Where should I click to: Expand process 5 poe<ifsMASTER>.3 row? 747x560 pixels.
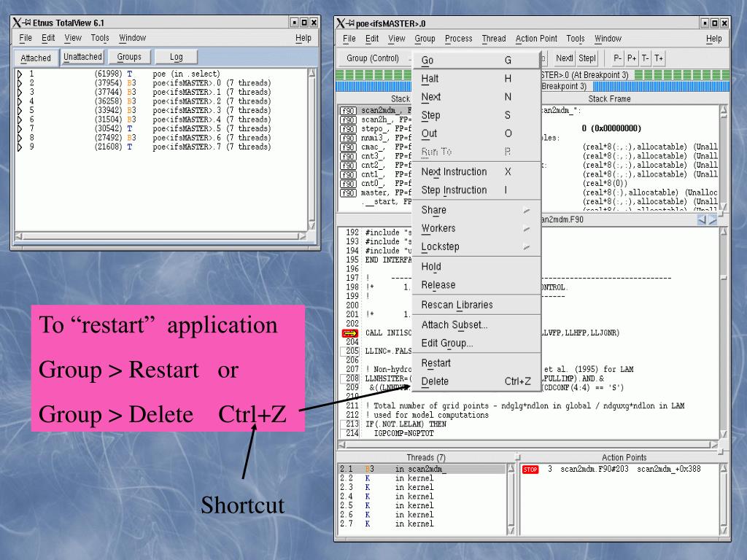[x=20, y=110]
